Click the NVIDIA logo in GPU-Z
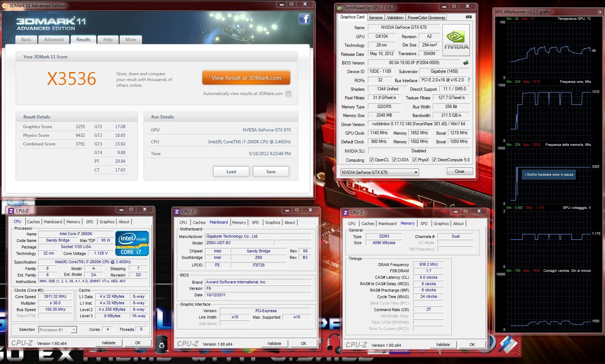 pyautogui.click(x=456, y=40)
